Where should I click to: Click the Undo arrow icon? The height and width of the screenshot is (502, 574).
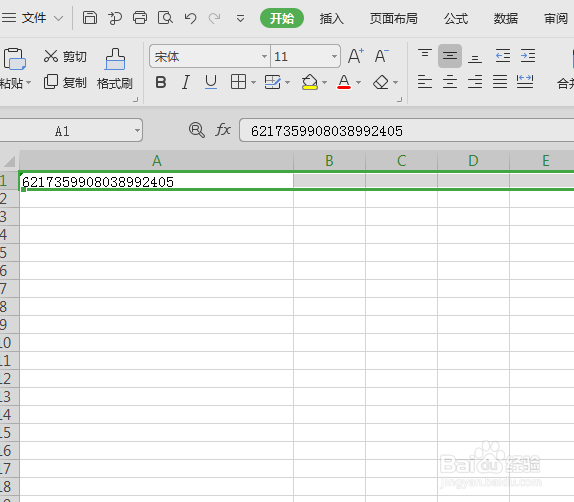pos(190,18)
